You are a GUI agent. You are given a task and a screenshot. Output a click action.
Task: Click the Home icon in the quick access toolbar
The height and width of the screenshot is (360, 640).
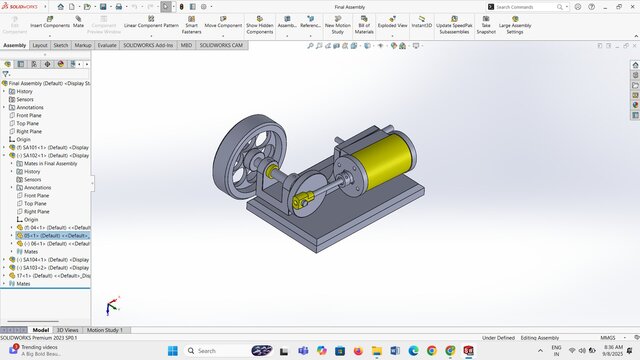pos(60,7)
